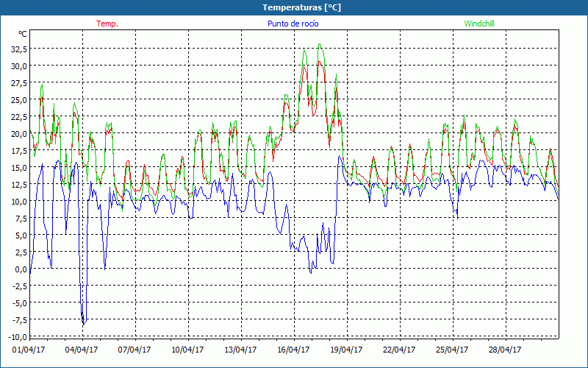Click the 07/04/17 date label
Viewport: 588px width, 368px height.
(x=135, y=350)
